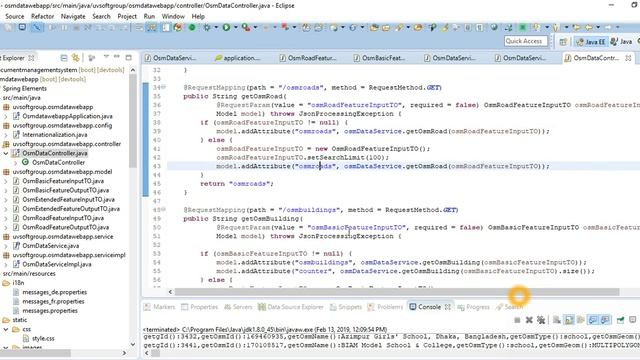
Task: Click Remove All Terminated Launches icon
Action: [x=541, y=320]
